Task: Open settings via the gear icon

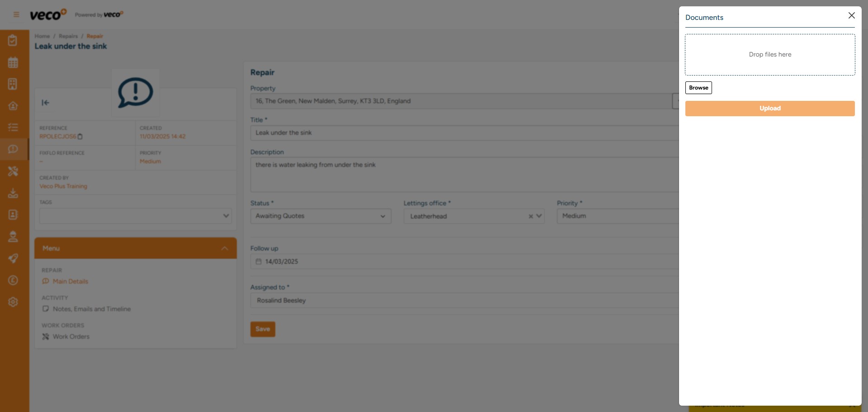Action: point(13,302)
